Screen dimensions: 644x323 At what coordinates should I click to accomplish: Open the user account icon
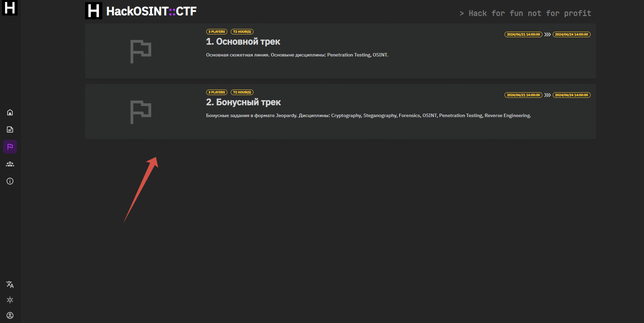(x=10, y=315)
